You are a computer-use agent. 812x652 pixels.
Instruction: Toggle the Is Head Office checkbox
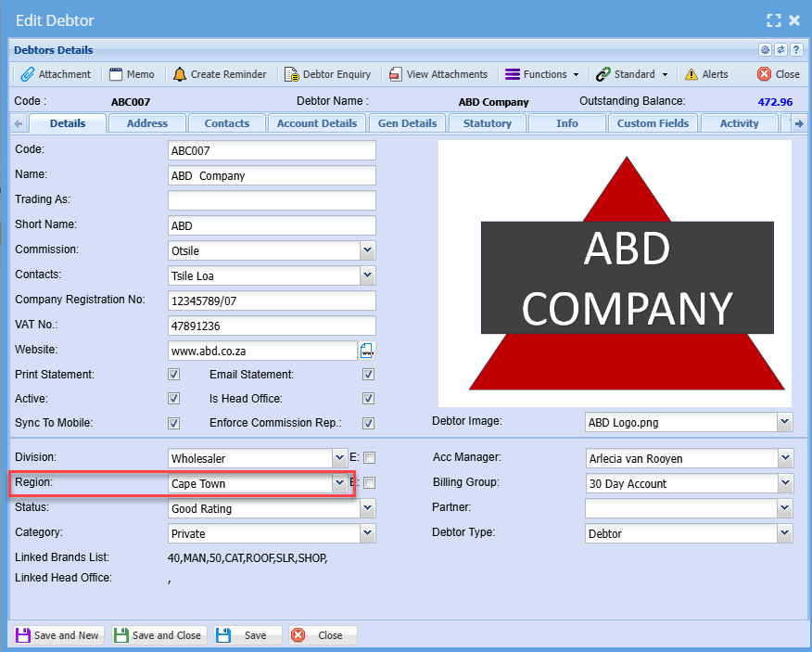tap(368, 399)
